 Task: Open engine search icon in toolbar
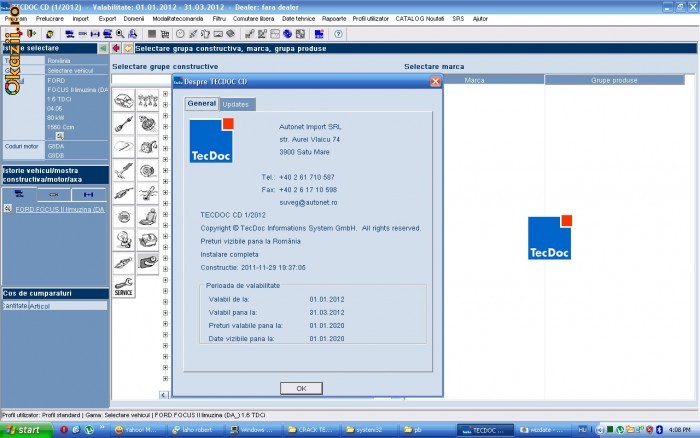point(83,34)
